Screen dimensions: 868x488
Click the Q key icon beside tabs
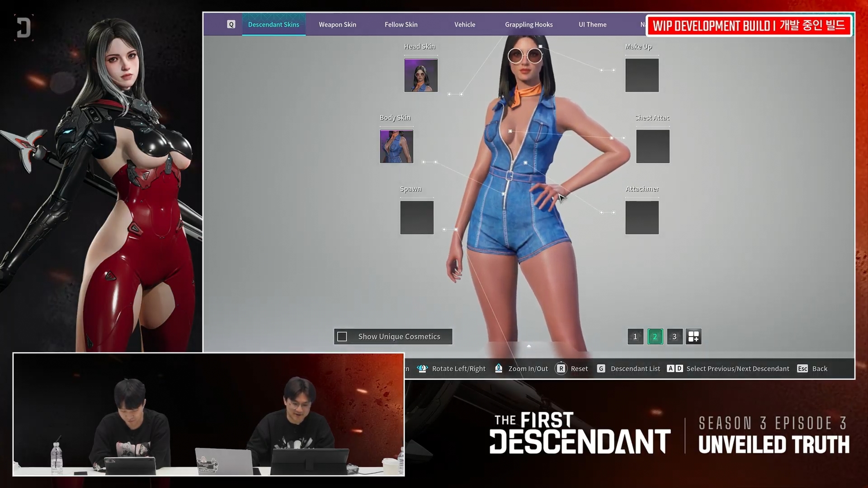point(231,24)
